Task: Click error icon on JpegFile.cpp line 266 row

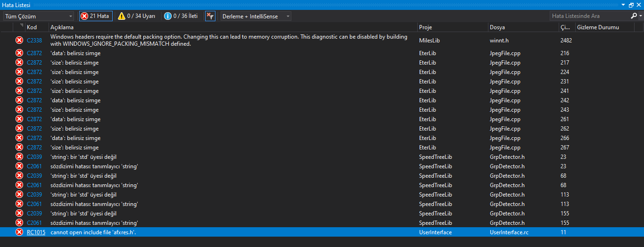Action: point(19,138)
